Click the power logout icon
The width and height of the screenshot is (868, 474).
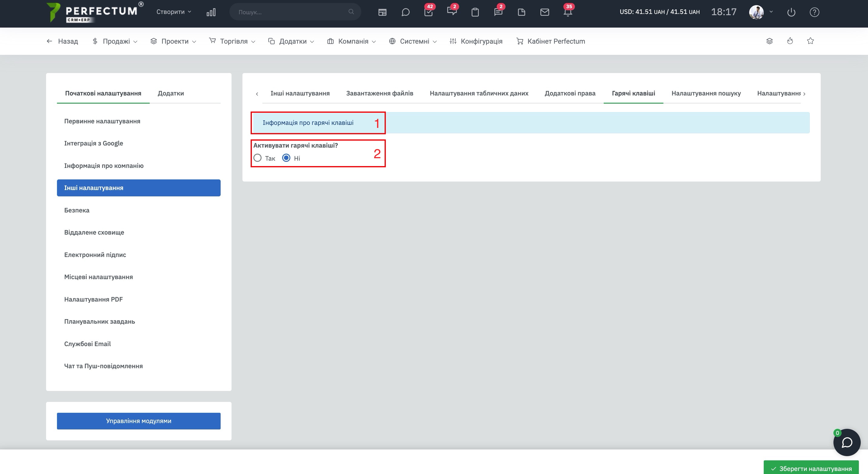(x=791, y=12)
